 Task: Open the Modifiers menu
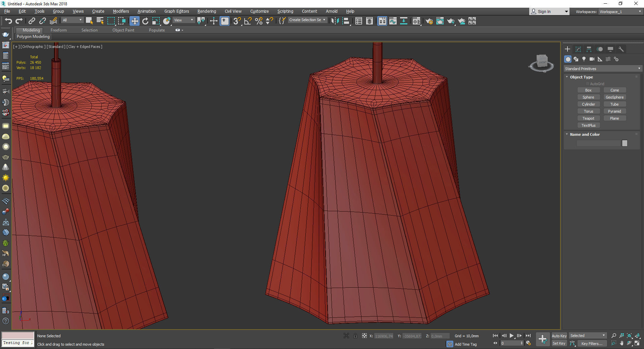pyautogui.click(x=121, y=11)
